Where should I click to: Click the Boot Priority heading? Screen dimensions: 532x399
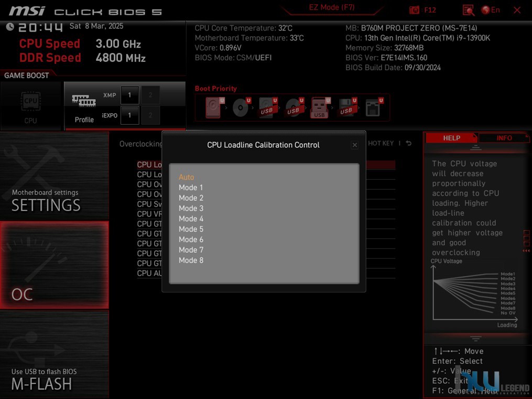216,89
